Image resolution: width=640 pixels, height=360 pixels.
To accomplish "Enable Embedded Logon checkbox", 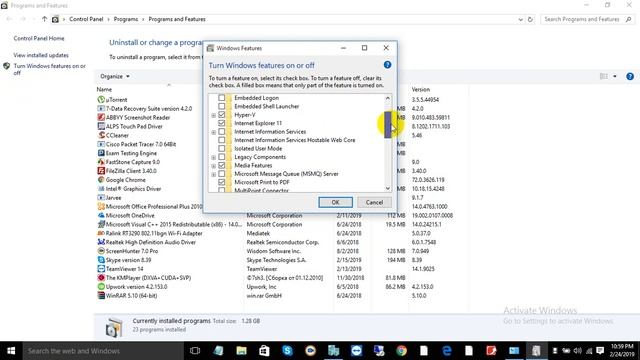I will click(x=221, y=98).
